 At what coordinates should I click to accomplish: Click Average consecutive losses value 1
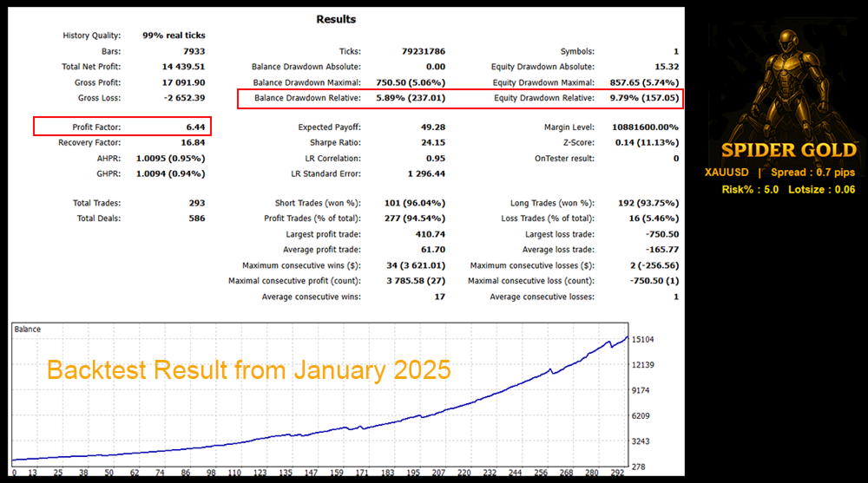(x=676, y=297)
